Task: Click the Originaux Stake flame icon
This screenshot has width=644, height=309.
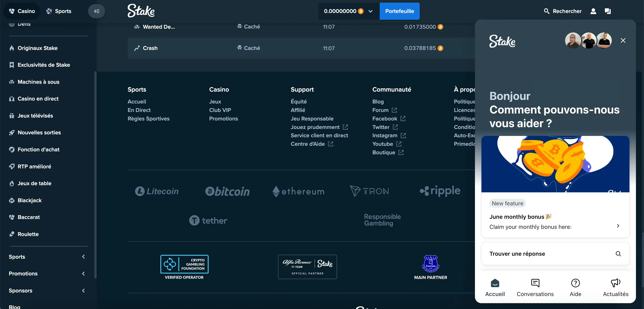Action: pos(12,48)
